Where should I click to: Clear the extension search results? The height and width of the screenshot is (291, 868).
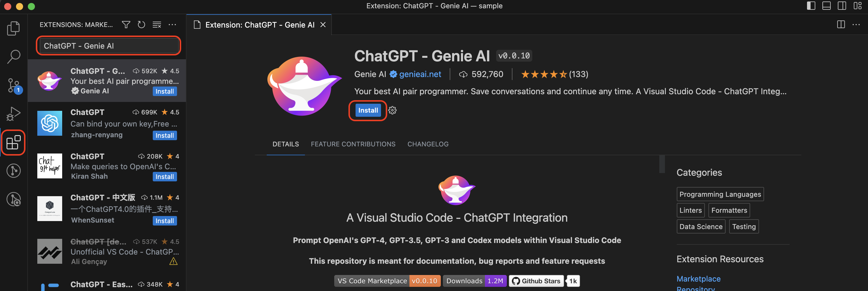click(x=157, y=25)
